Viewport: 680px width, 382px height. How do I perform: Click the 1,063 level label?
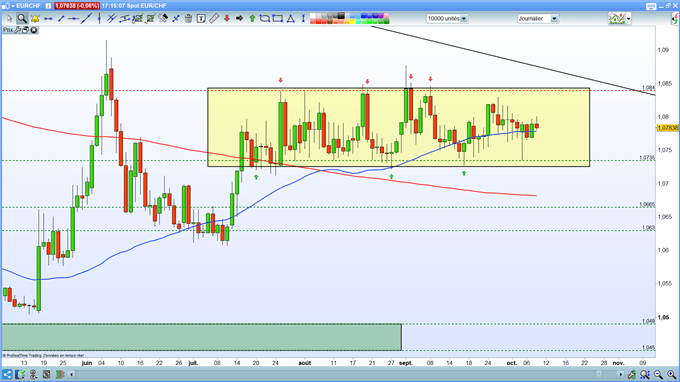pos(648,228)
